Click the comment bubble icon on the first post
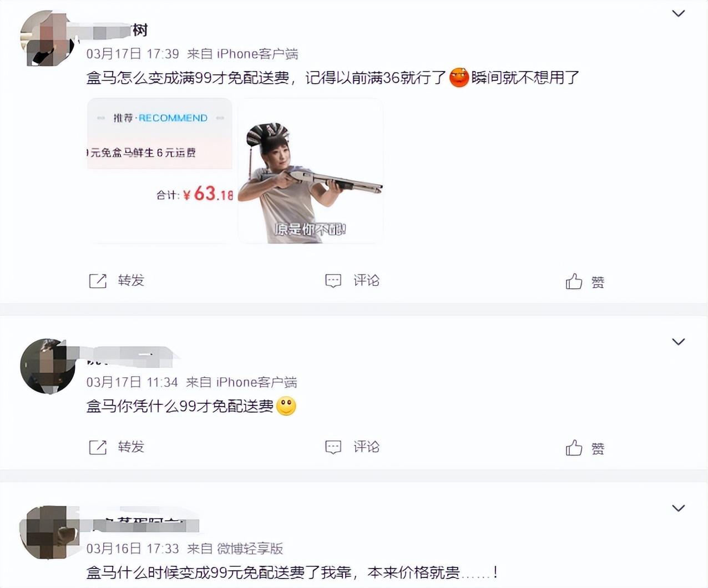708x588 pixels. [x=333, y=281]
